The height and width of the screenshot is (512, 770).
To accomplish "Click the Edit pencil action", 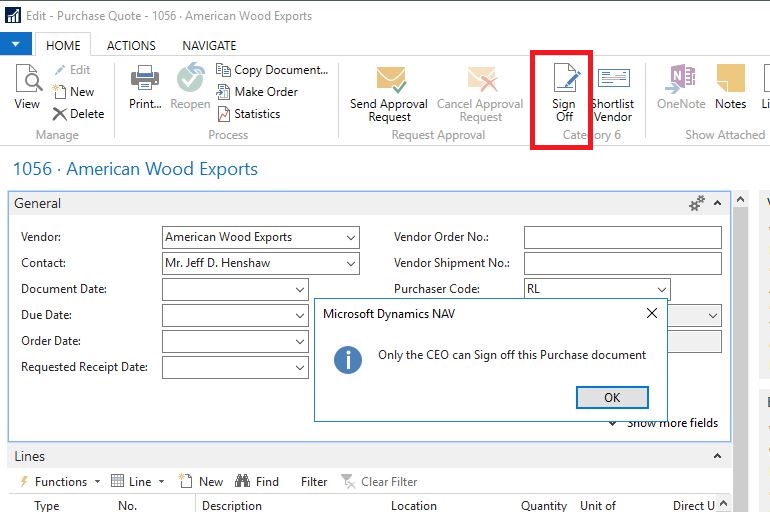I will tap(73, 70).
